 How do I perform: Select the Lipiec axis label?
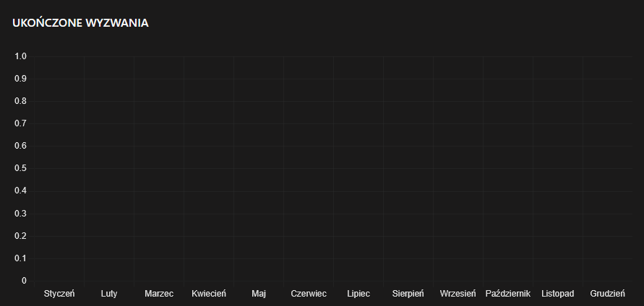tap(359, 294)
